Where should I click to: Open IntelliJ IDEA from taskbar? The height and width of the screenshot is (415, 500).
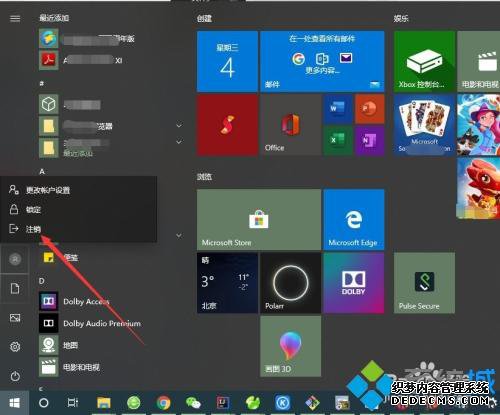tap(223, 403)
